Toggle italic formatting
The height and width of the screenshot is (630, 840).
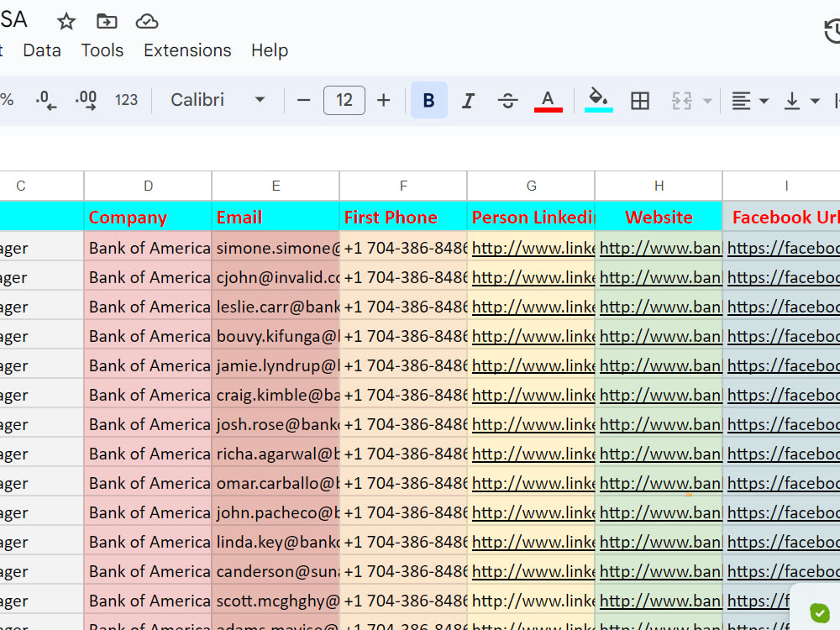click(x=468, y=100)
